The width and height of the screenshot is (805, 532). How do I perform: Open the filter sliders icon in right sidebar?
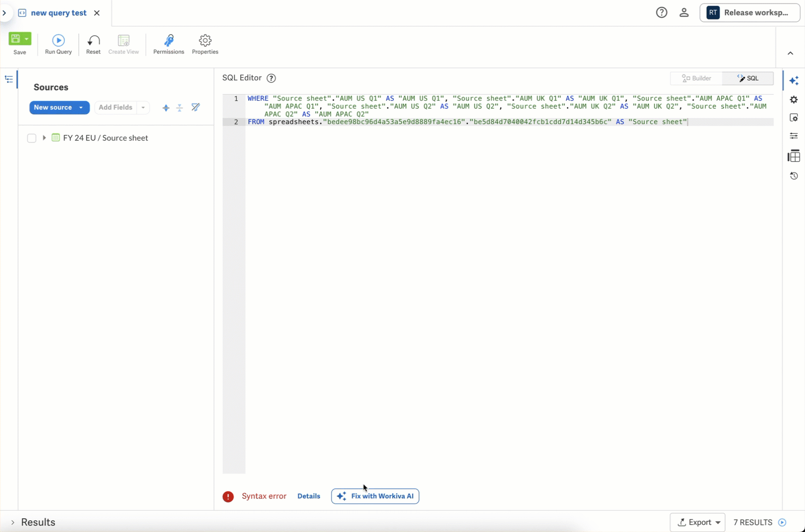tap(794, 136)
